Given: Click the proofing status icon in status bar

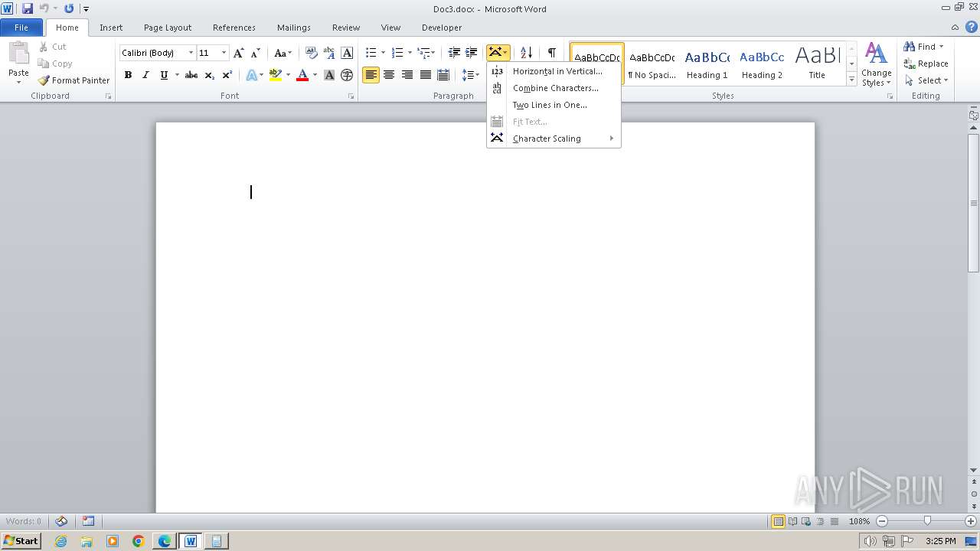Looking at the screenshot, I should pos(61,521).
